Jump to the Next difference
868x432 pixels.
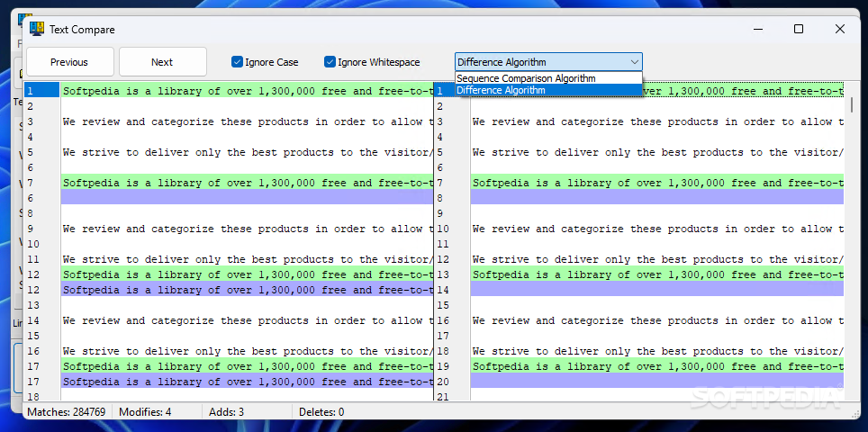pyautogui.click(x=162, y=62)
